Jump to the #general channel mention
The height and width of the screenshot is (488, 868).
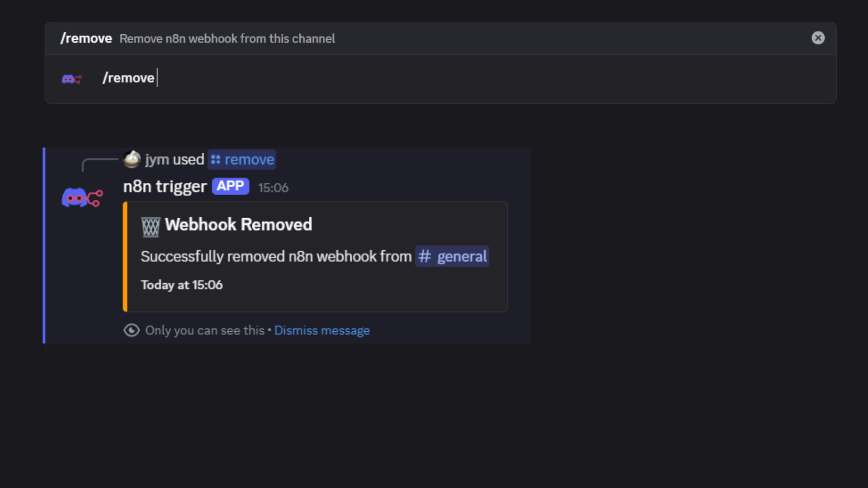pyautogui.click(x=462, y=257)
